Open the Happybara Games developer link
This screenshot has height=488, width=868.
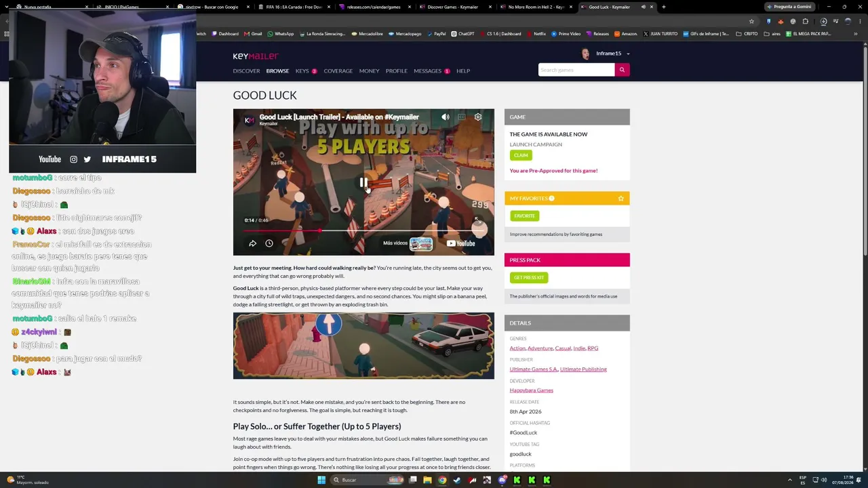(531, 390)
